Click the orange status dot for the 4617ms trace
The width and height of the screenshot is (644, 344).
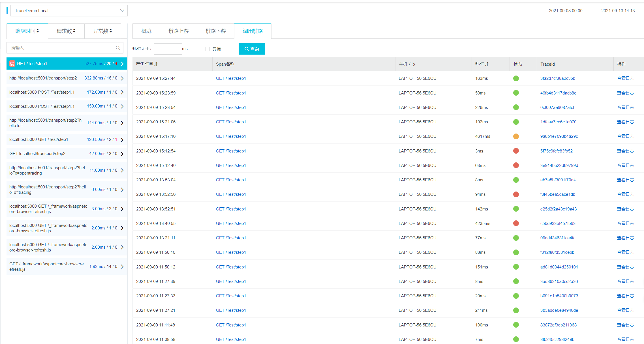[x=516, y=136]
